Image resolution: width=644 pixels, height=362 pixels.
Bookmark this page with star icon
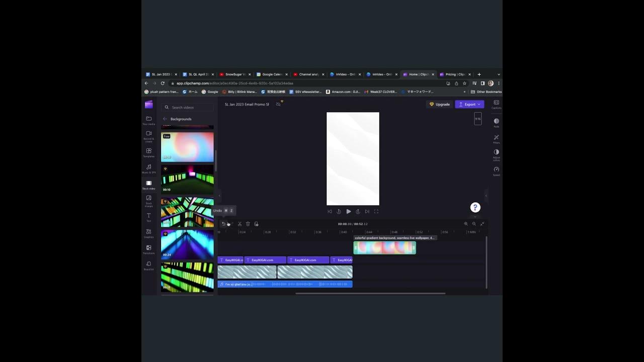[x=464, y=83]
